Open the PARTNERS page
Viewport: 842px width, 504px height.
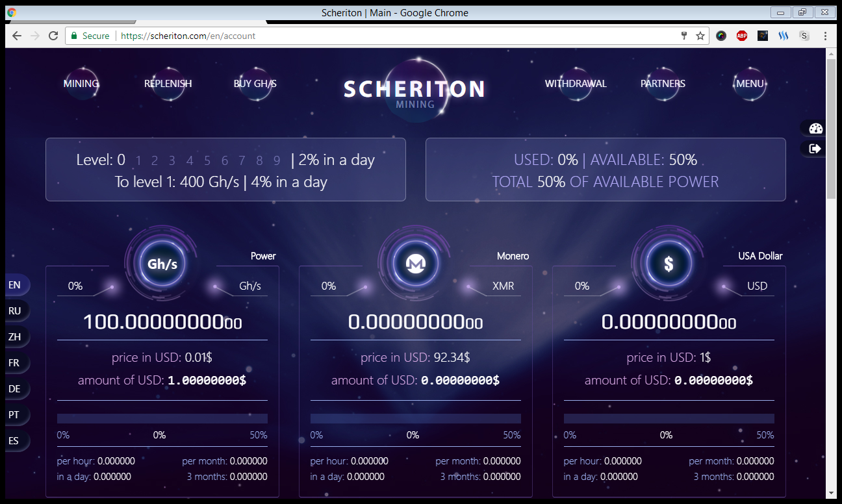663,84
